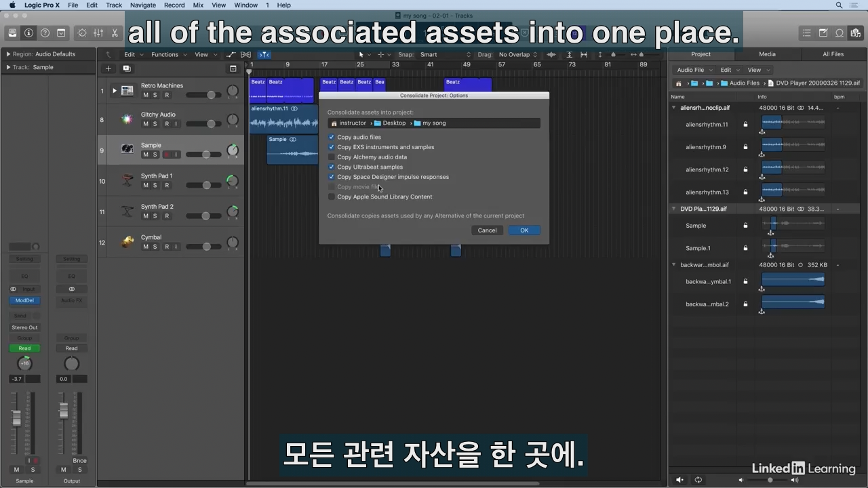The image size is (868, 488).
Task: Toggle waveform zoom button
Action: click(551, 54)
